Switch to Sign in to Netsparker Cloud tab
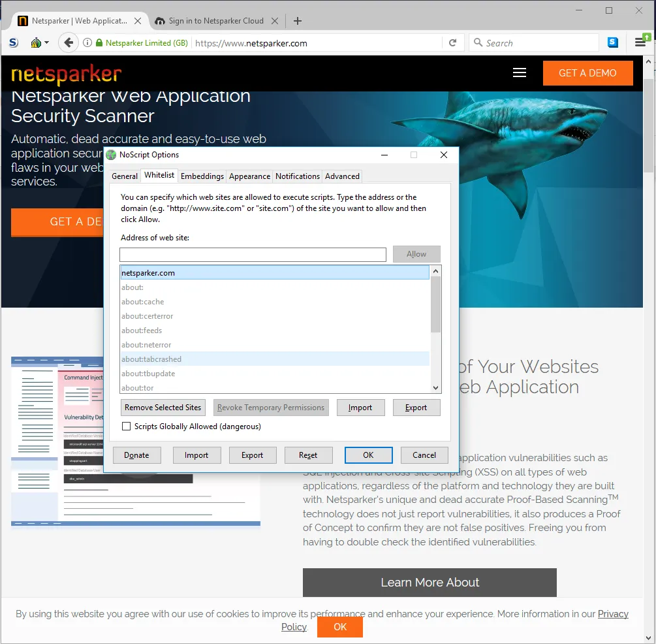The width and height of the screenshot is (656, 644). click(216, 21)
